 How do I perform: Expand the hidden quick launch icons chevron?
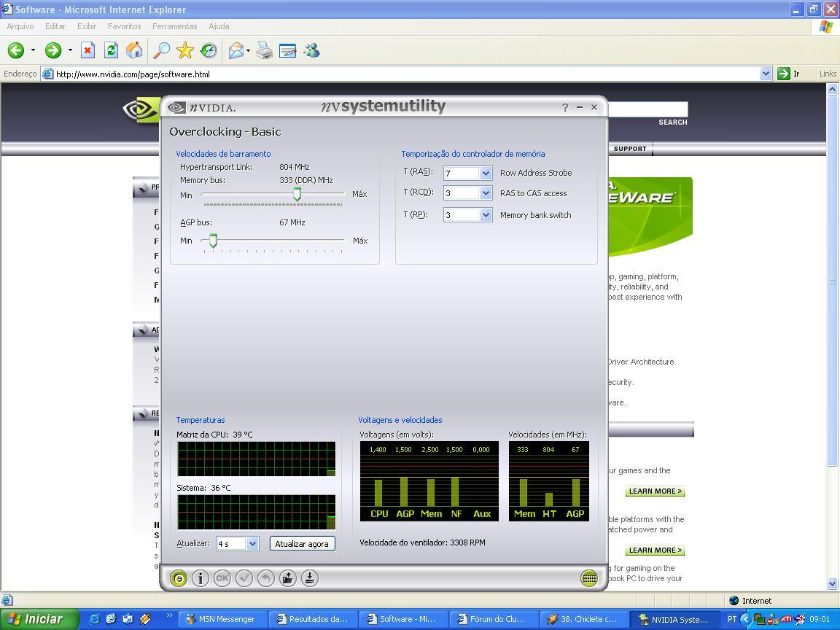coord(169,615)
